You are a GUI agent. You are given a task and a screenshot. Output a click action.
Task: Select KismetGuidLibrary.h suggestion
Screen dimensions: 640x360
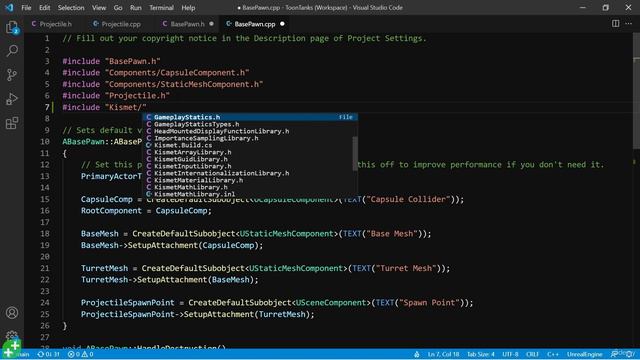247,159
